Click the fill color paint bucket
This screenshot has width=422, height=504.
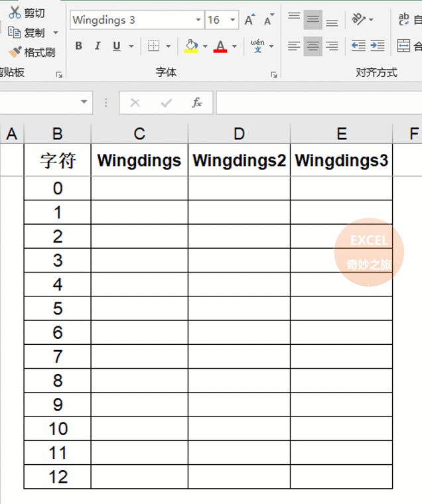[191, 46]
